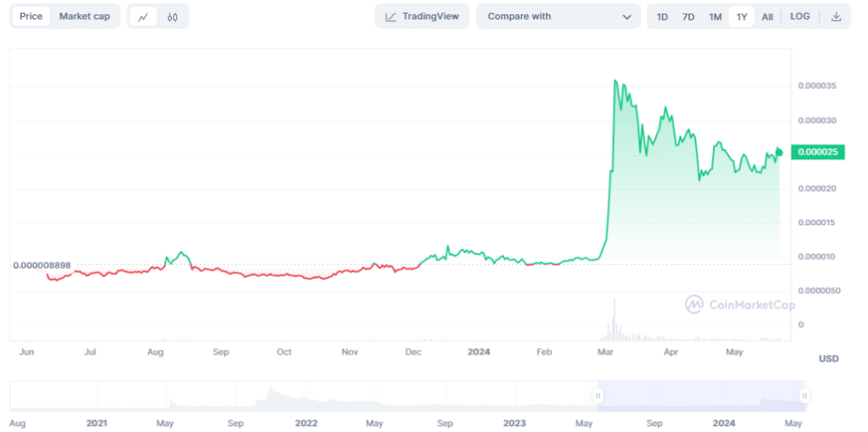Click left pause handle of range selector

click(x=598, y=396)
